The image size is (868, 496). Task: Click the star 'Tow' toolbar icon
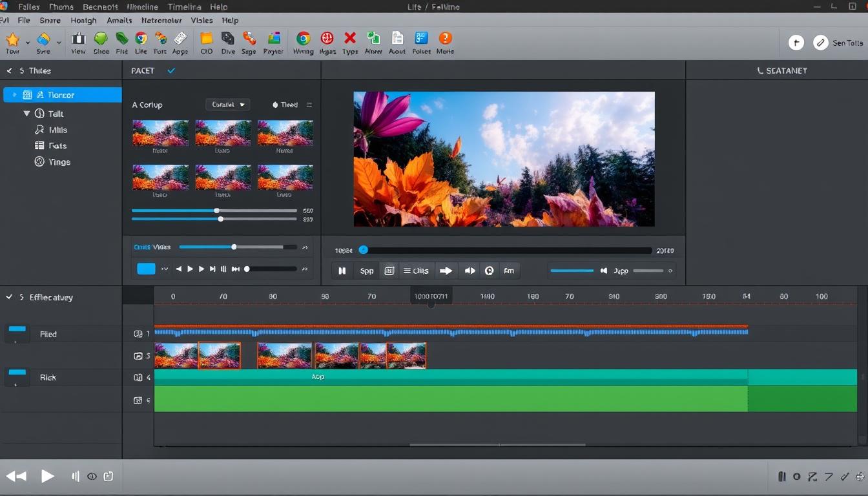click(12, 39)
